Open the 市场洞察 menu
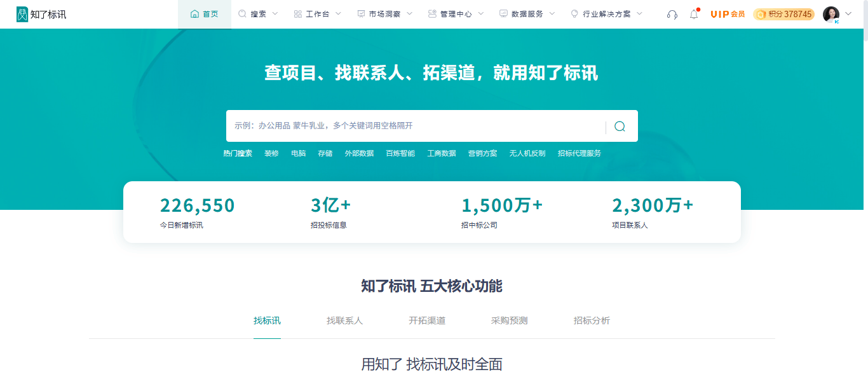 click(384, 14)
